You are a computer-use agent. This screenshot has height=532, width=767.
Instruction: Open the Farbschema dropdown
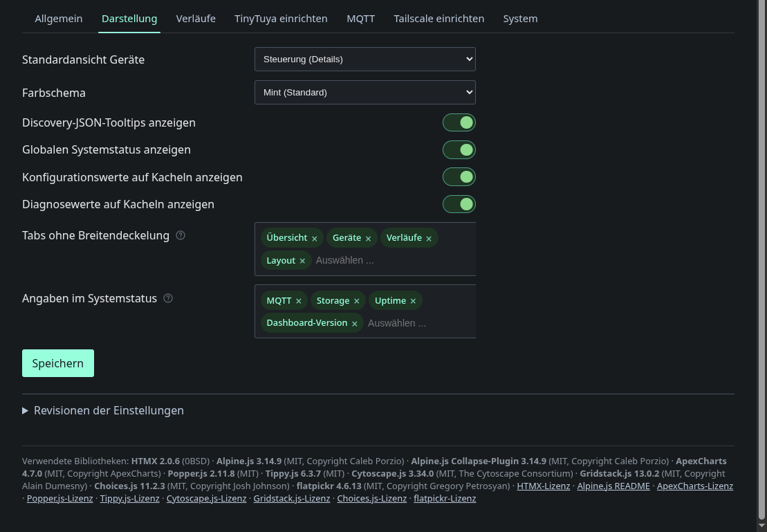[365, 93]
